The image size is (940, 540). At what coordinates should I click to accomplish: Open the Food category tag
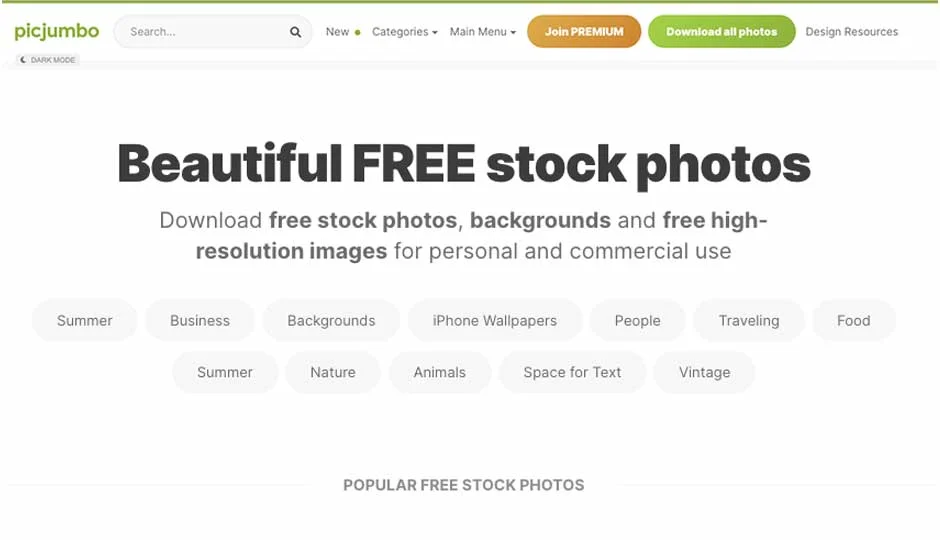coord(854,321)
